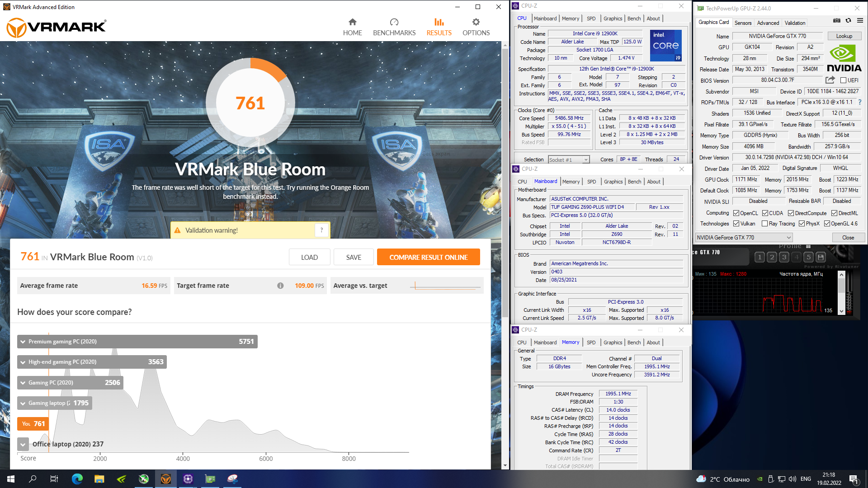Click the Close button in GPU-Z
The image size is (868, 488).
click(x=848, y=238)
